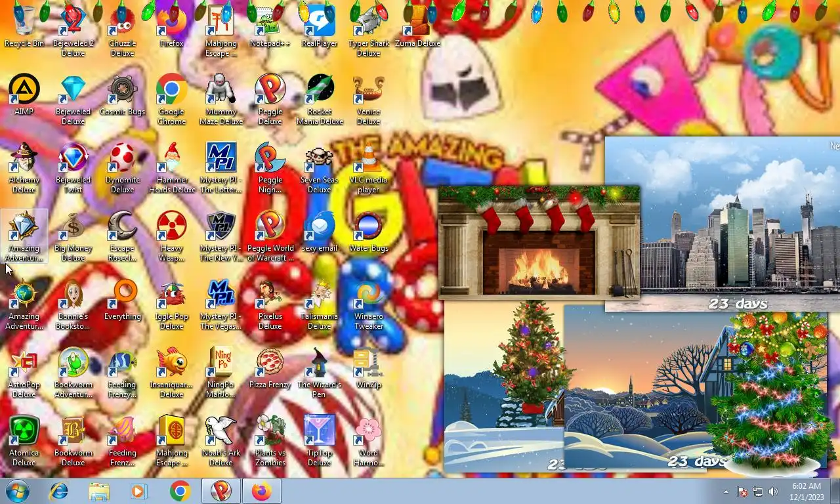840x504 pixels.
Task: Select the Chuzzle Deluxe desktop icon
Action: (123, 31)
